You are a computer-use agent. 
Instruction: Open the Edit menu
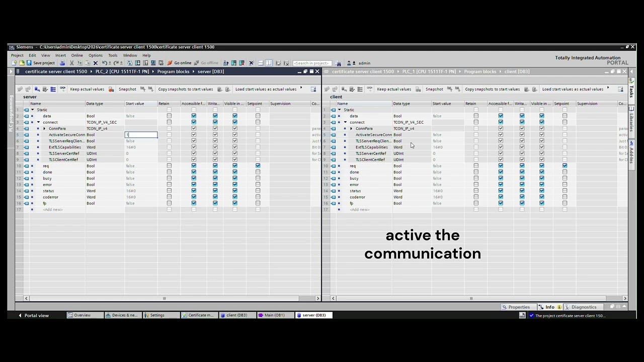32,55
